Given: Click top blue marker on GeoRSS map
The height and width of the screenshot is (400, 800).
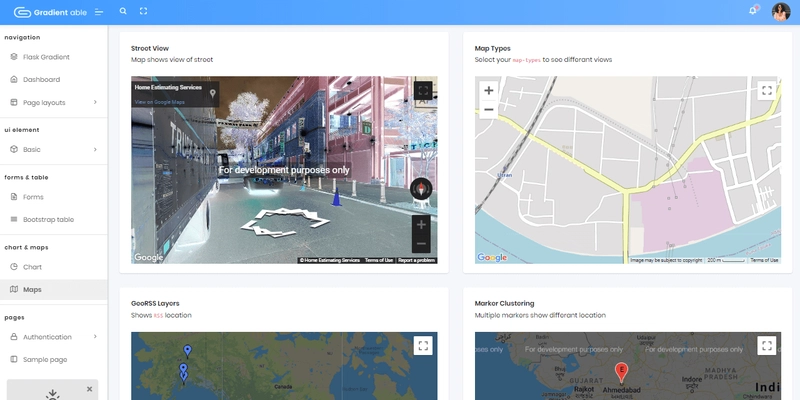Looking at the screenshot, I should click(188, 351).
